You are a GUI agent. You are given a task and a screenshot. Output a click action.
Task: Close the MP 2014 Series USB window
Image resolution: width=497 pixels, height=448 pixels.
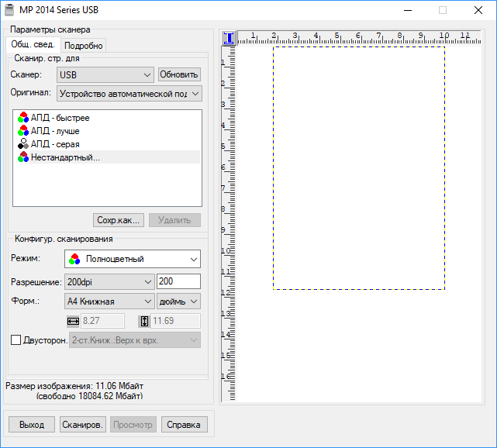click(x=478, y=10)
